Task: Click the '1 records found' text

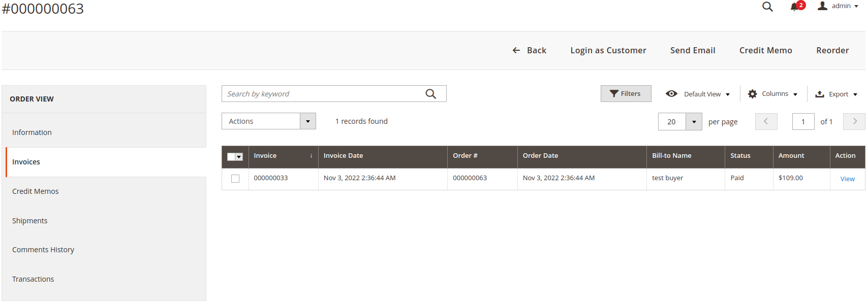Action: 361,121
